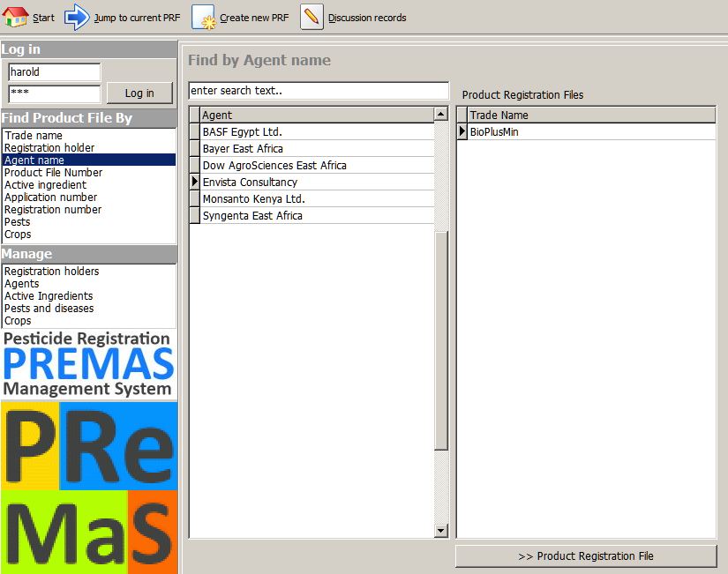Click the agent list scroll up arrow
Image resolution: width=728 pixels, height=574 pixels.
pos(441,115)
